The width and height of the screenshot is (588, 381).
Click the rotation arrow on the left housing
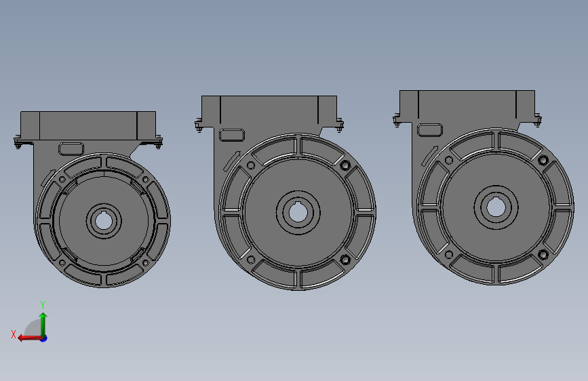pos(48,178)
